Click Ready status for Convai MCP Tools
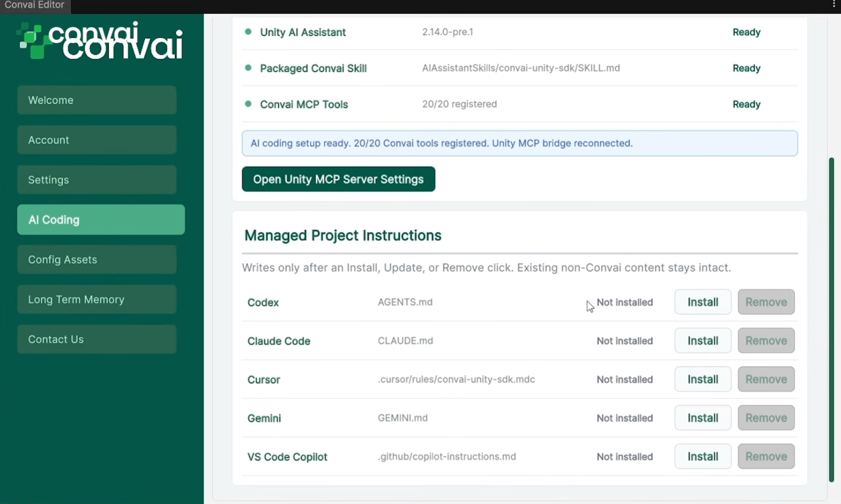Image resolution: width=841 pixels, height=504 pixels. click(746, 104)
